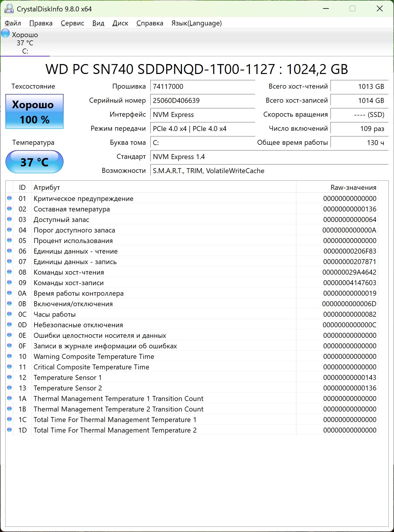Click the ID column header

tap(22, 187)
